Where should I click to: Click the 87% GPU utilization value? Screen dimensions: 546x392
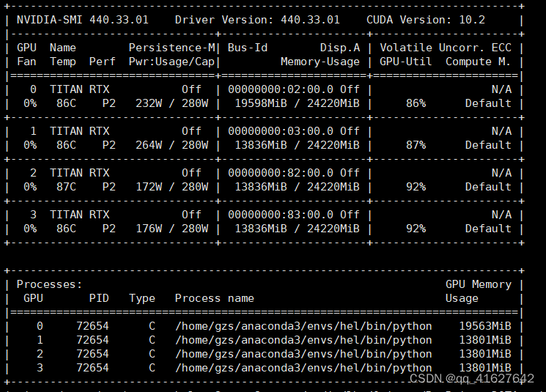coord(416,145)
